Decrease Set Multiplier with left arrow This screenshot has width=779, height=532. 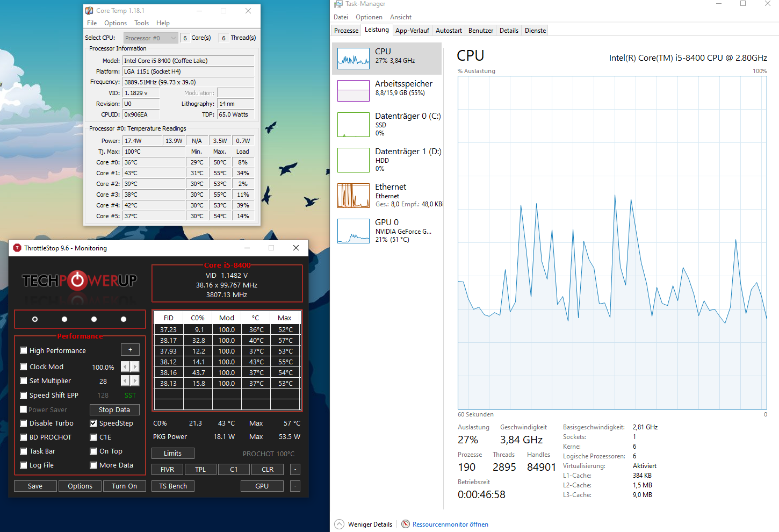[x=125, y=380]
